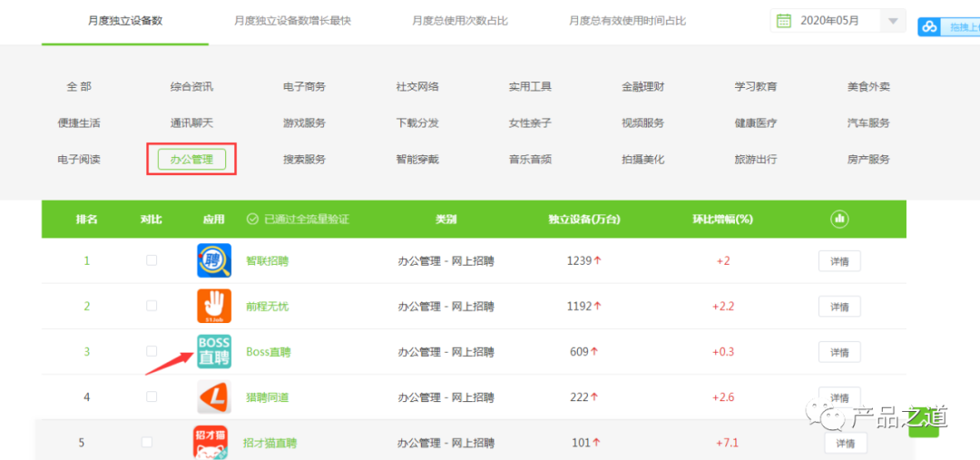Click the blue cloud upload icon
Screen dimensions: 980x460
[931, 27]
